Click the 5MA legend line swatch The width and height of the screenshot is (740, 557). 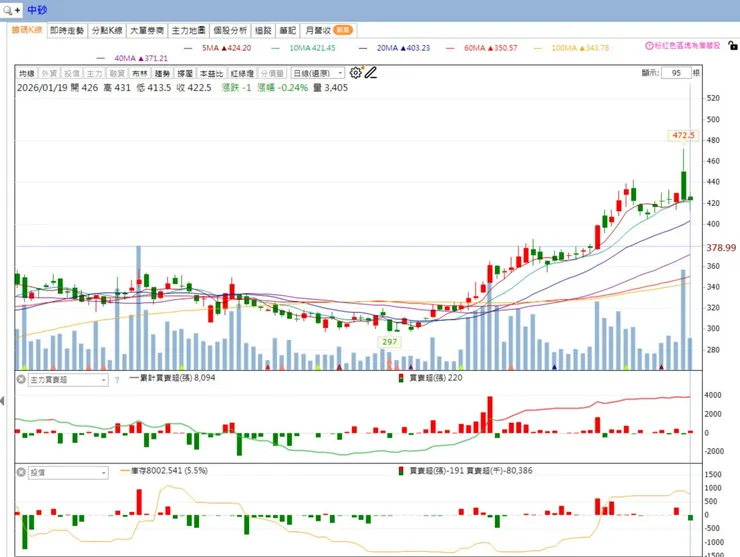[x=188, y=48]
